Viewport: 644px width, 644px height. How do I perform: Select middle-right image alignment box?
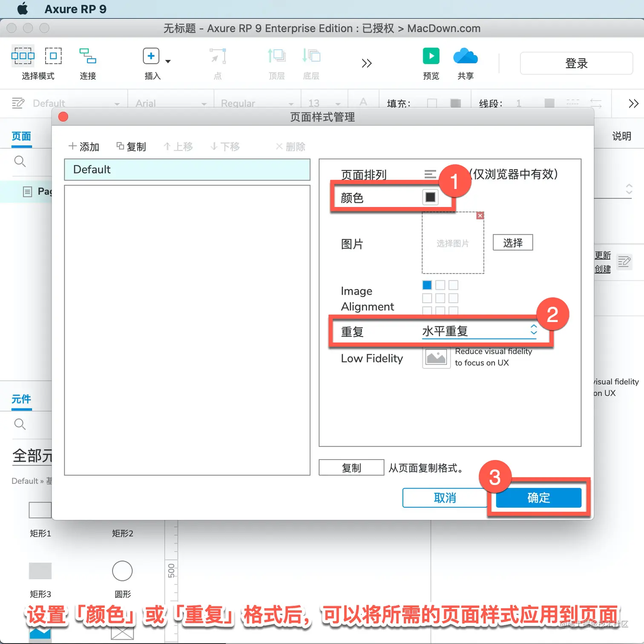pyautogui.click(x=454, y=298)
